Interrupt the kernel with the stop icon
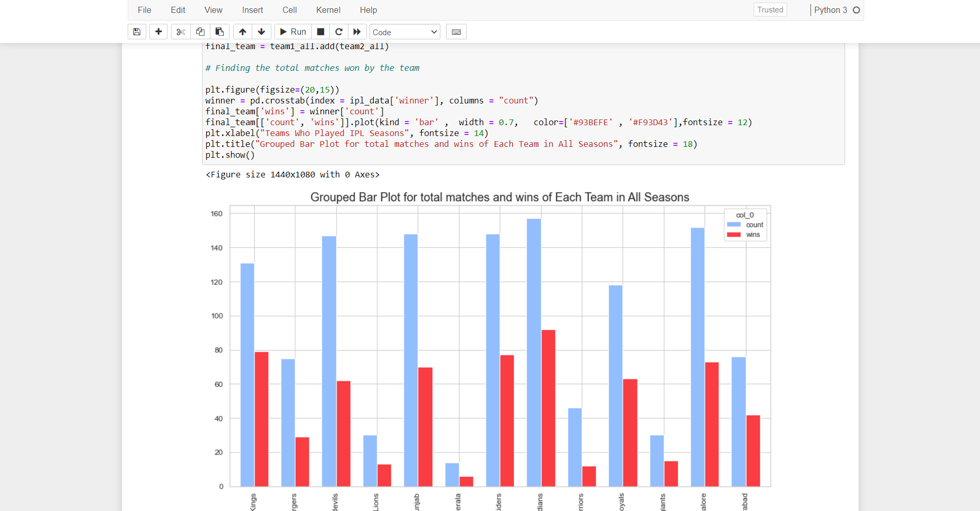 coord(320,32)
